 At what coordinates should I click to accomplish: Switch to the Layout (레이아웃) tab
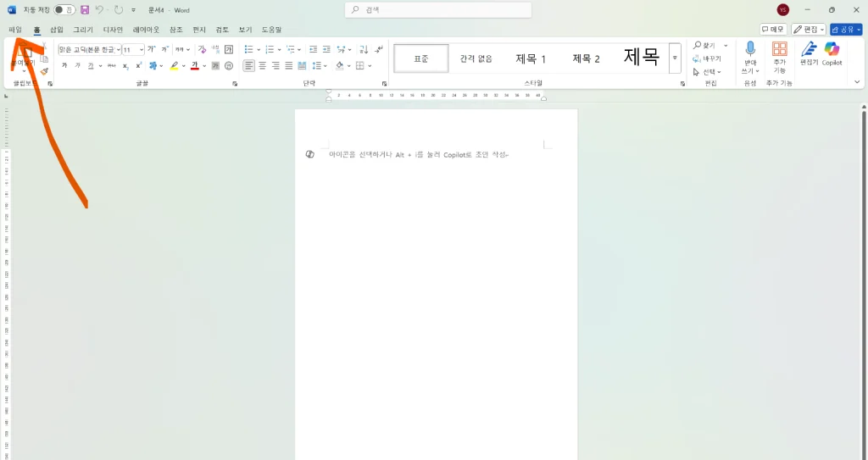pyautogui.click(x=146, y=30)
